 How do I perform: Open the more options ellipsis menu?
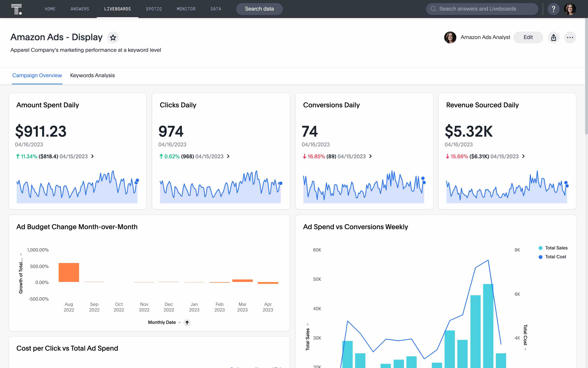tap(570, 37)
